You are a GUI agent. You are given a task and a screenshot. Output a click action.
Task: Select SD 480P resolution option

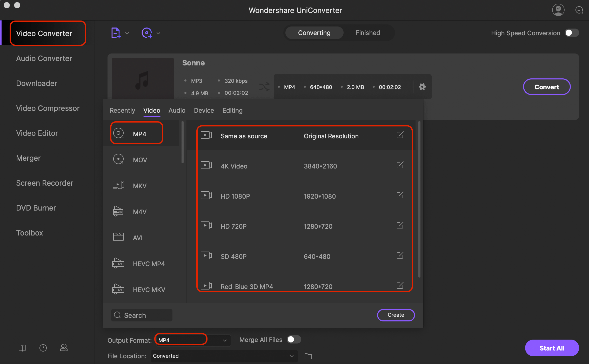pos(301,256)
